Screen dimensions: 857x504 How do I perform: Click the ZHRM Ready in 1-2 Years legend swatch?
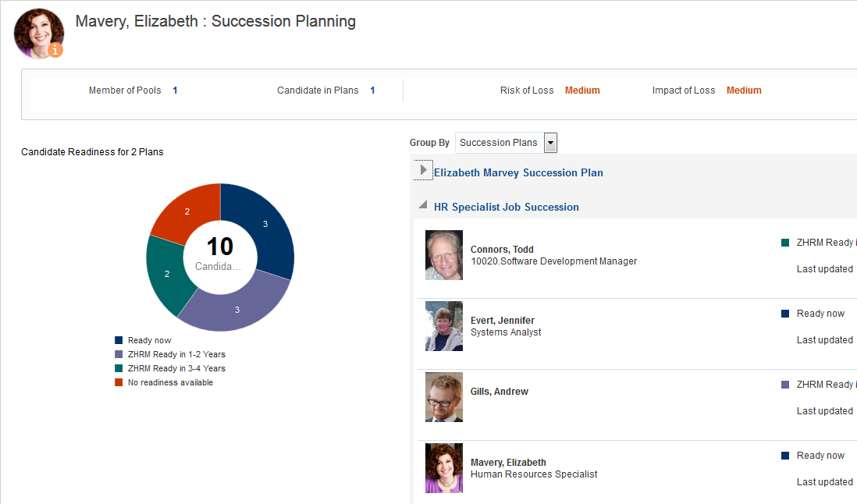point(119,354)
